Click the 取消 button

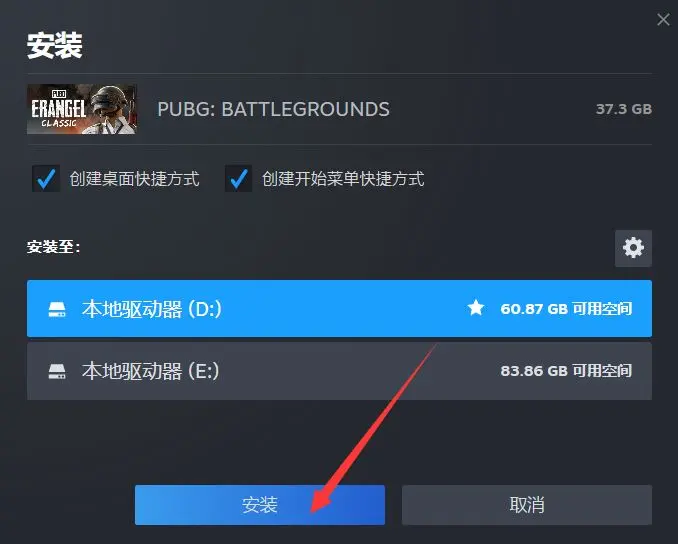point(527,505)
